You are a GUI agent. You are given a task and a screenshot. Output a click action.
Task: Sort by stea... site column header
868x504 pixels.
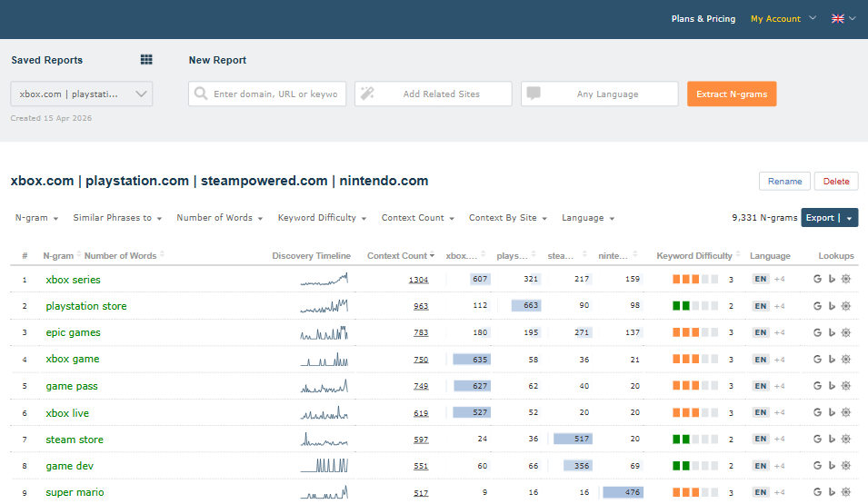[x=567, y=255]
